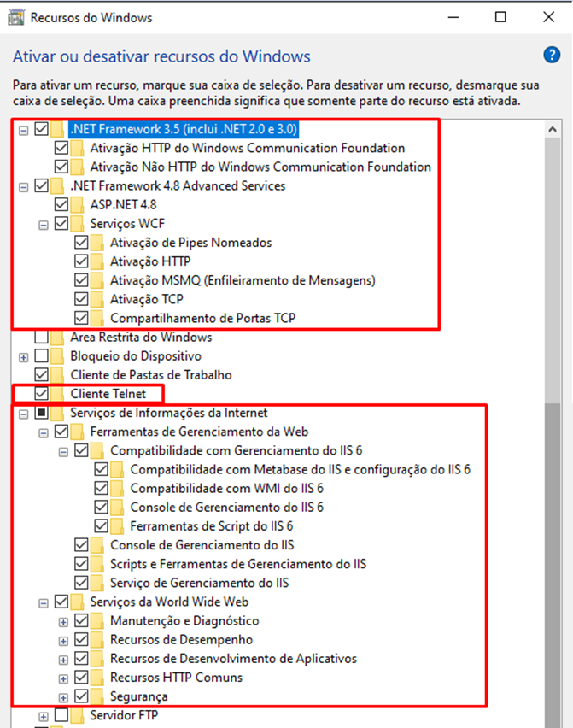The image size is (573, 728).
Task: Click the folder icon beside Servidor FTP
Action: (x=77, y=715)
